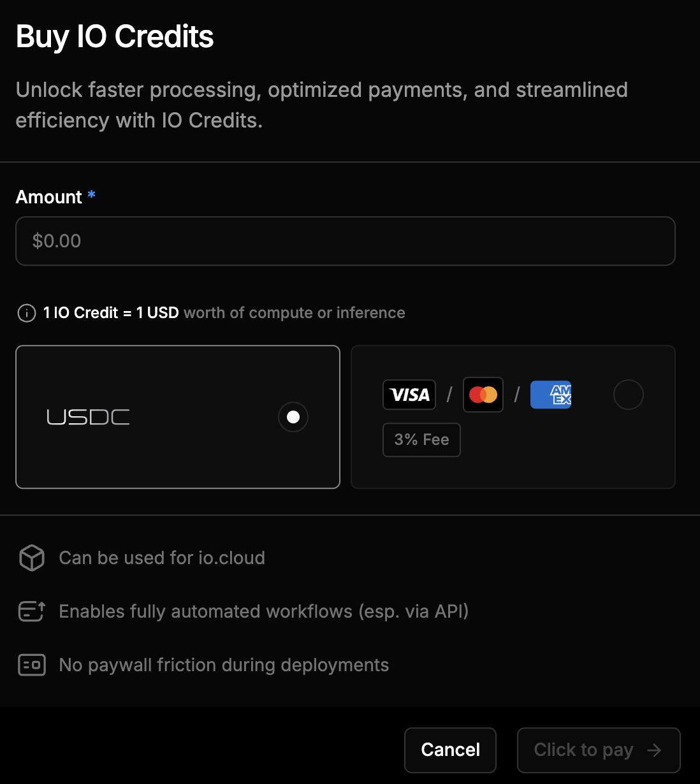700x784 pixels.
Task: Select the USDC payment logo
Action: pyautogui.click(x=89, y=417)
